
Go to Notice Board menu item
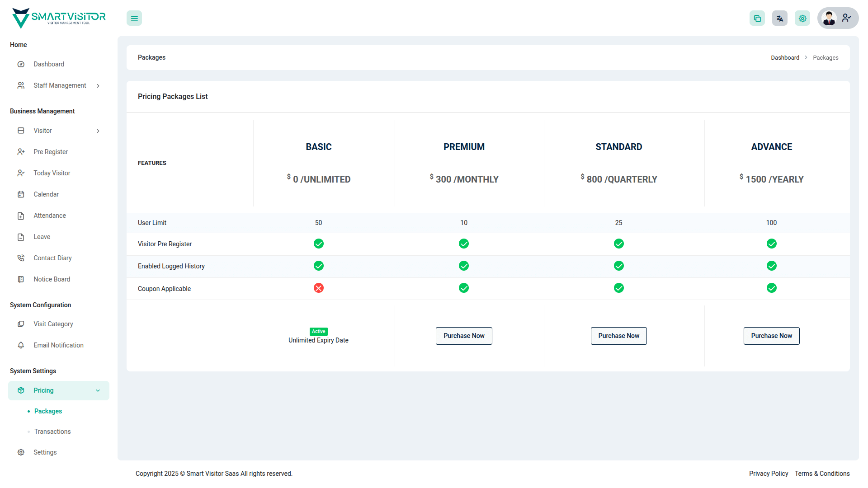pos(52,279)
